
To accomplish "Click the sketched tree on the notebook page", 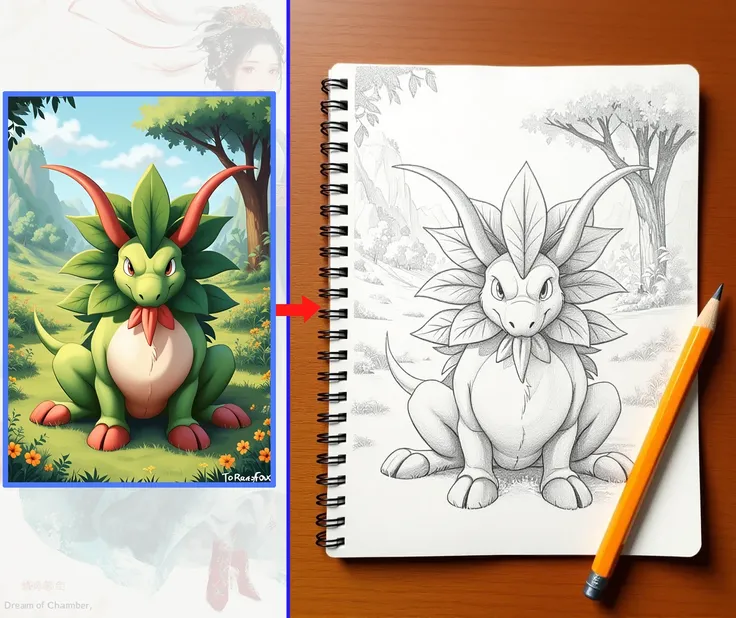I will click(x=640, y=200).
